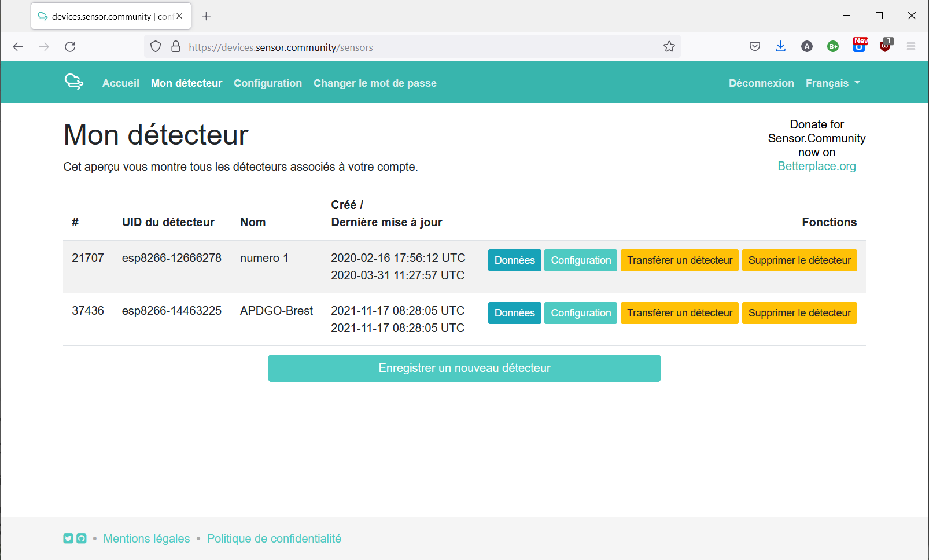Select Changer le mot de passe
The height and width of the screenshot is (560, 929).
tap(375, 83)
